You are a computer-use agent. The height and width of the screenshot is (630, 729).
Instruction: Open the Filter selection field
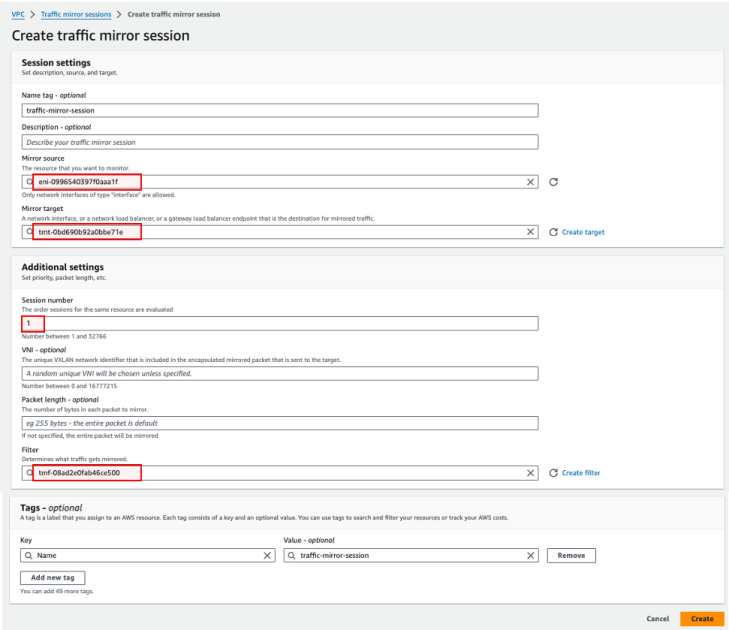pyautogui.click(x=280, y=473)
